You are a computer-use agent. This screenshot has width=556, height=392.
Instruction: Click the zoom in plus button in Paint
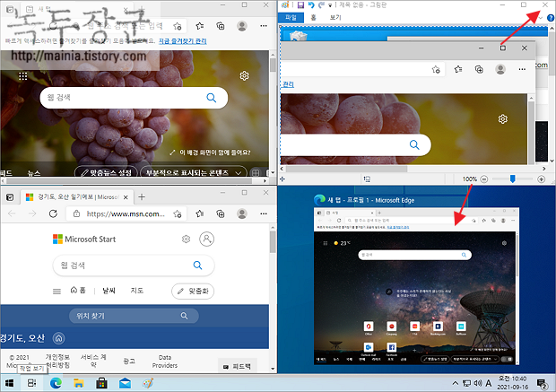click(541, 179)
